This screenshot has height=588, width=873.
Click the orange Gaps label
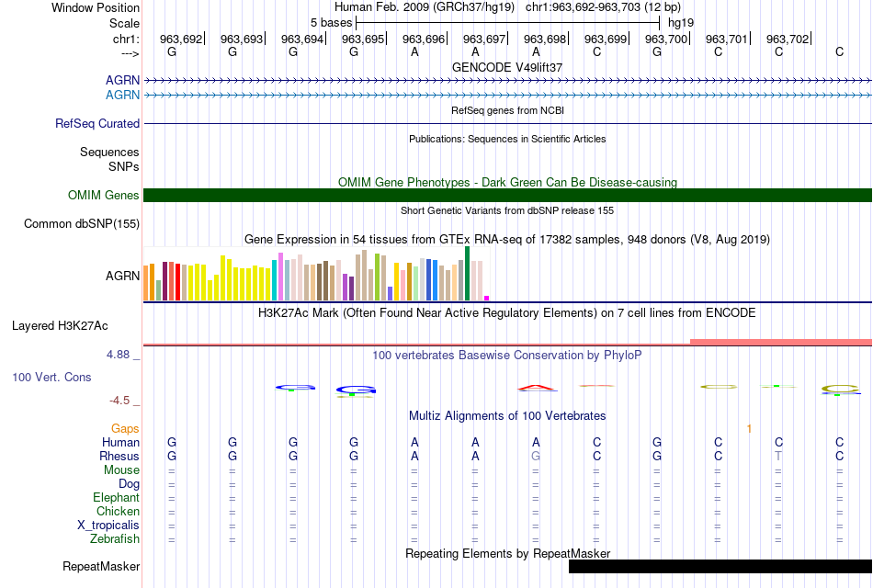pyautogui.click(x=125, y=428)
